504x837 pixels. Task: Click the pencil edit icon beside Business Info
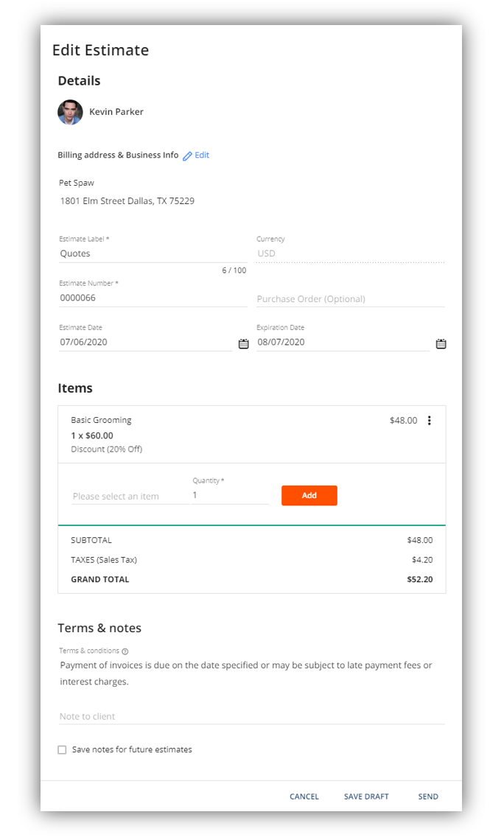187,156
